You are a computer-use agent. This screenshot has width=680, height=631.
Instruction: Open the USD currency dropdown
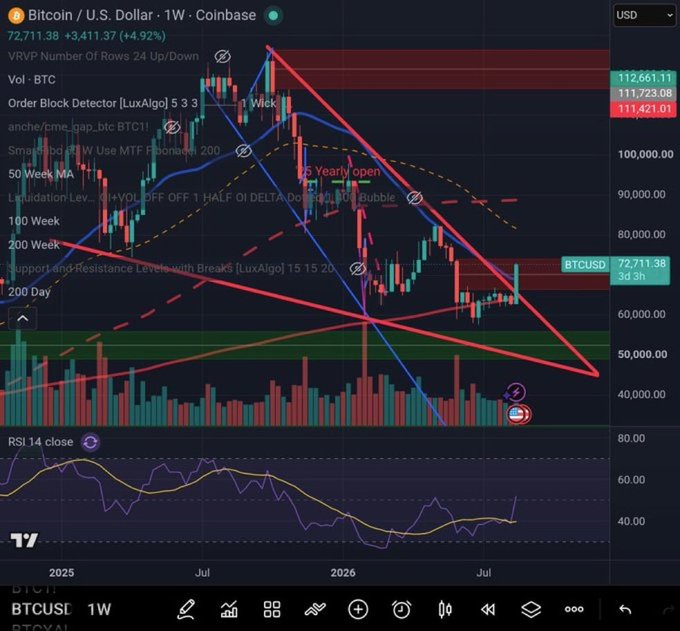[644, 15]
